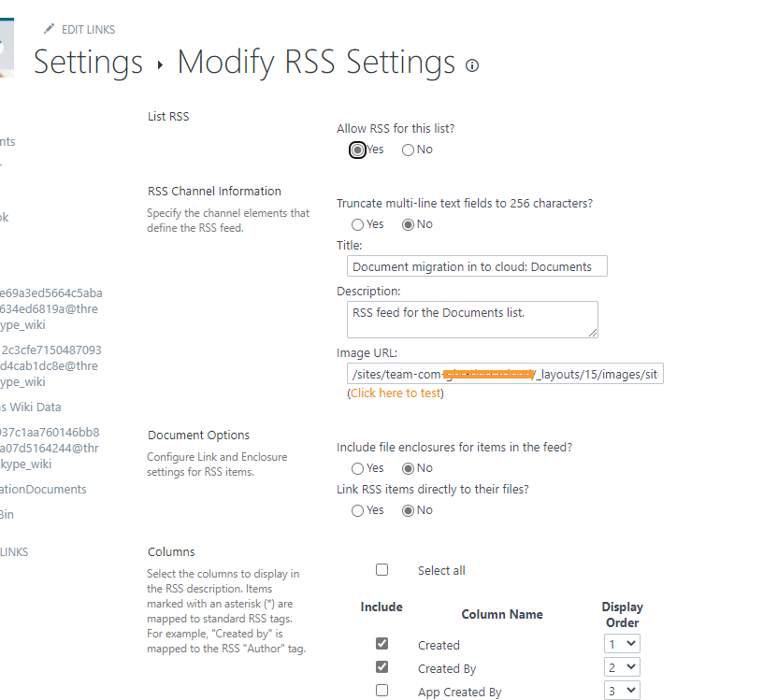
Task: Select Yes for including file enclosures
Action: tap(357, 468)
